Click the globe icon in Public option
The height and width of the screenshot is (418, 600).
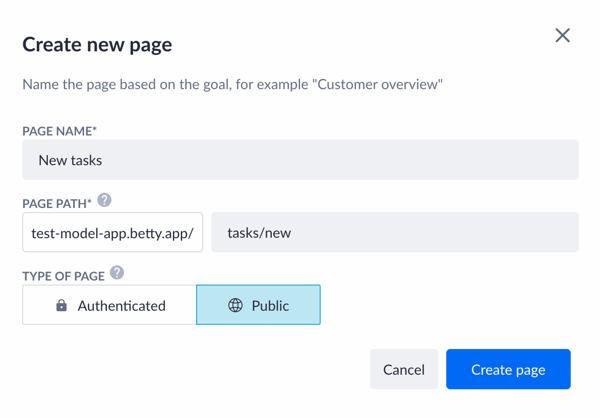(x=235, y=306)
